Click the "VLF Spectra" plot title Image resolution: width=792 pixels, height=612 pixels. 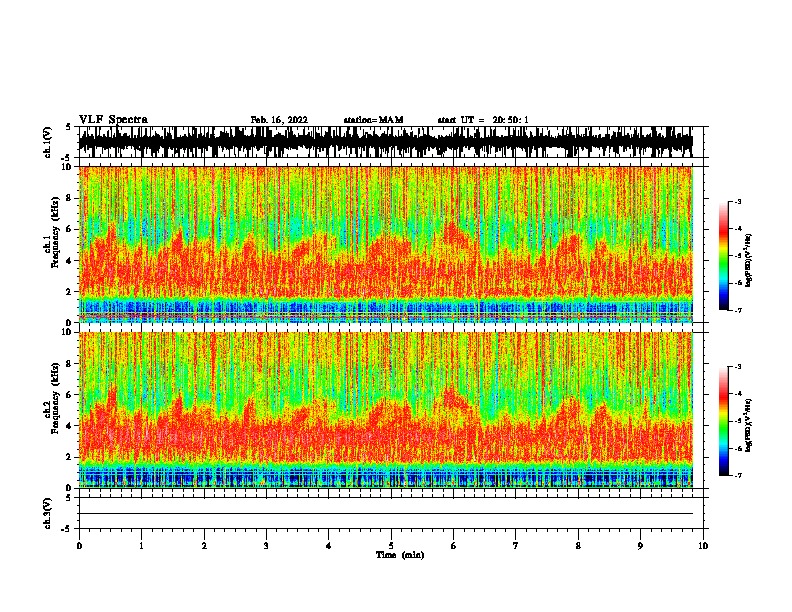click(x=113, y=120)
